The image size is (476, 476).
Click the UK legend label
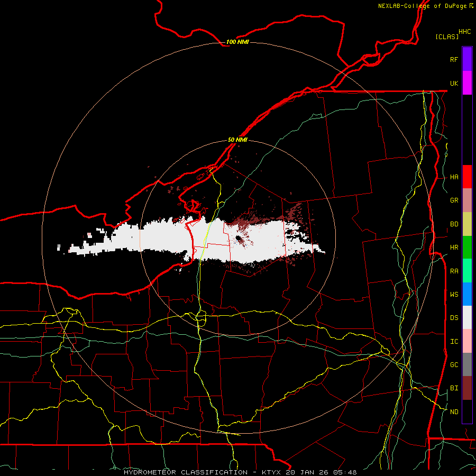point(454,83)
